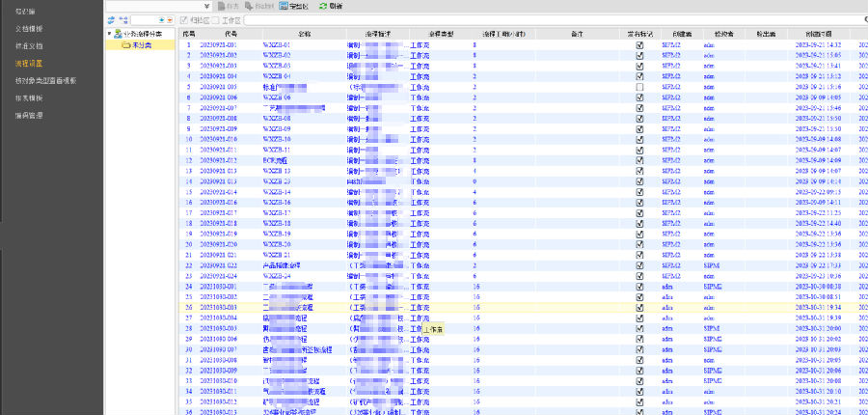The height and width of the screenshot is (415, 868).
Task: Select the 业务流程分类 root node
Action: 143,34
